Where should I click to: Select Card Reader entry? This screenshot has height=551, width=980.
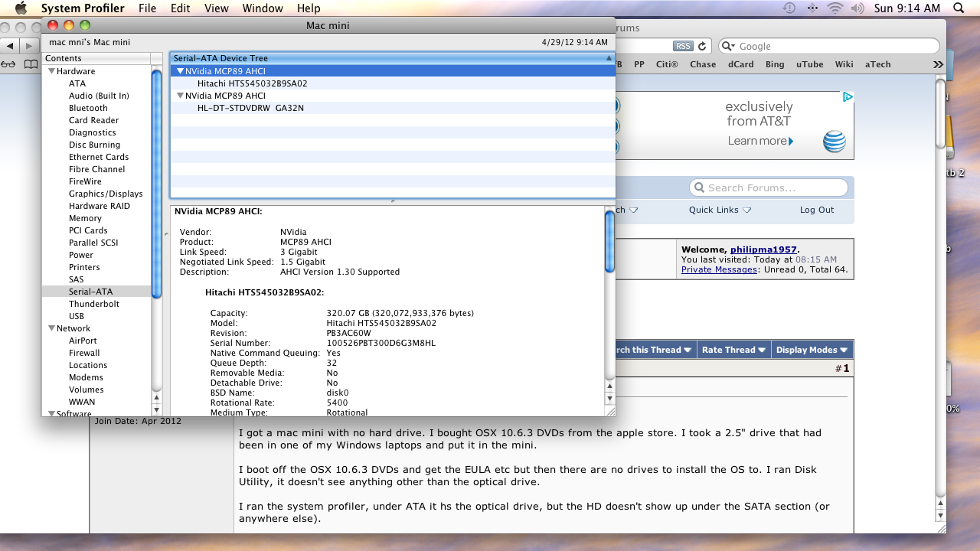[x=93, y=120]
